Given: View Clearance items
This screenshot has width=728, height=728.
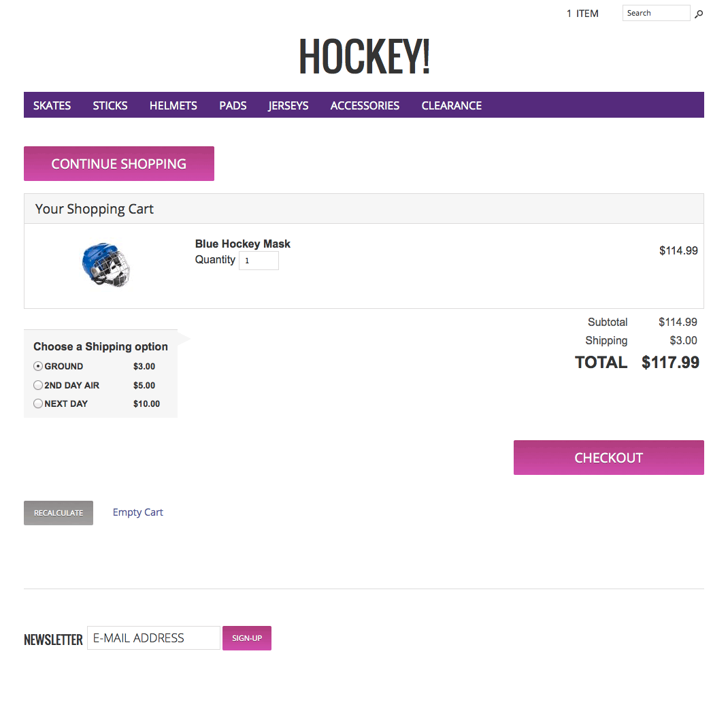Looking at the screenshot, I should point(452,105).
